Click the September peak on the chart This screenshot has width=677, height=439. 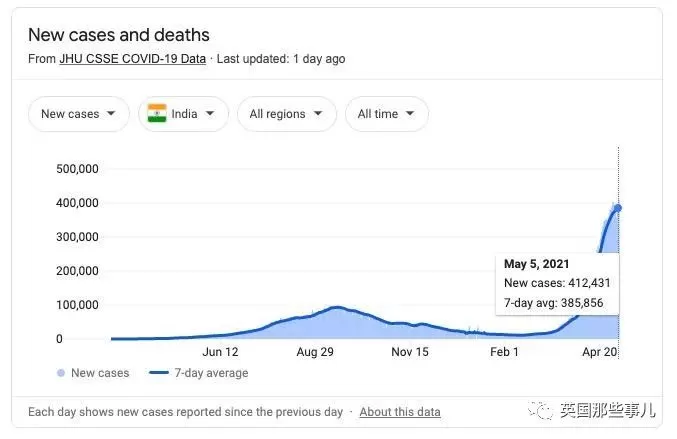[x=337, y=307]
